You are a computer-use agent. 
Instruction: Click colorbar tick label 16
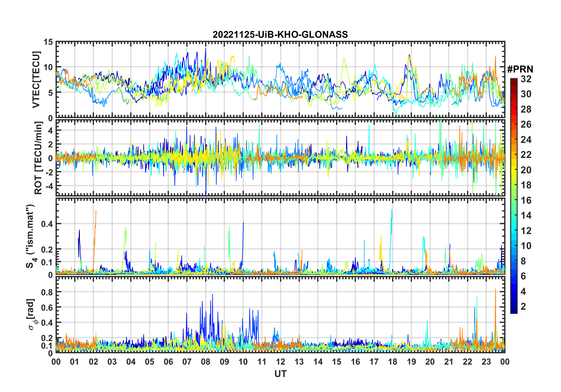click(x=526, y=200)
